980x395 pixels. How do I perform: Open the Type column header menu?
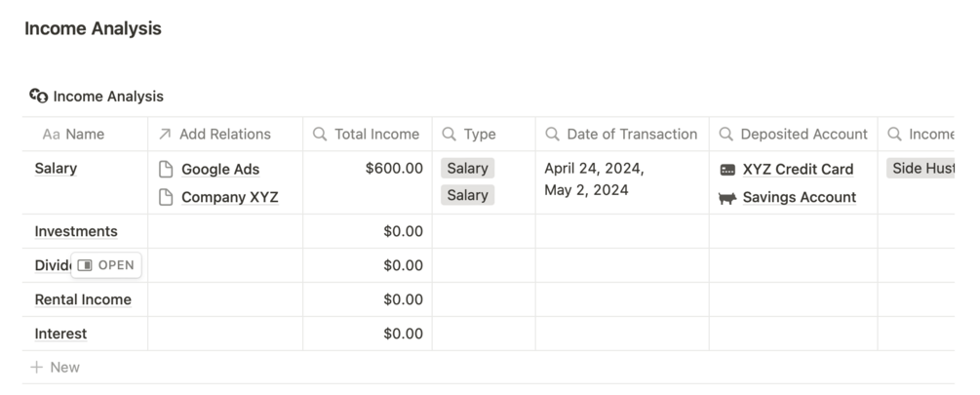(x=479, y=135)
